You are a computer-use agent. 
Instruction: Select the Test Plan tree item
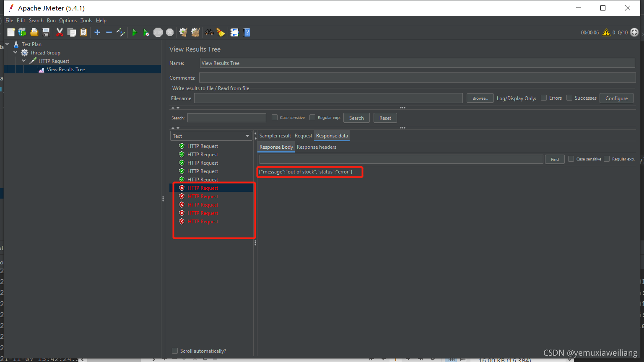coord(31,44)
